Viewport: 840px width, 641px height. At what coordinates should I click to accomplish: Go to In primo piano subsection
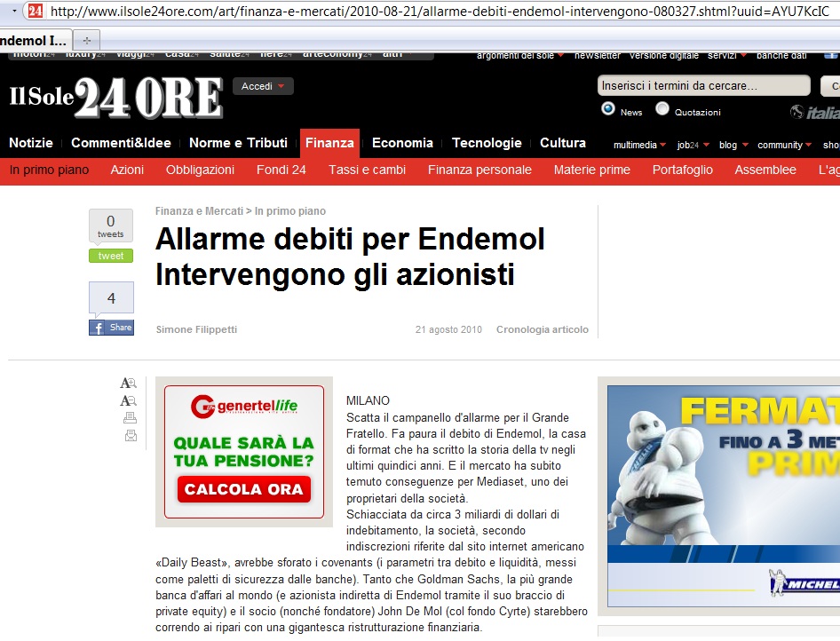point(50,170)
